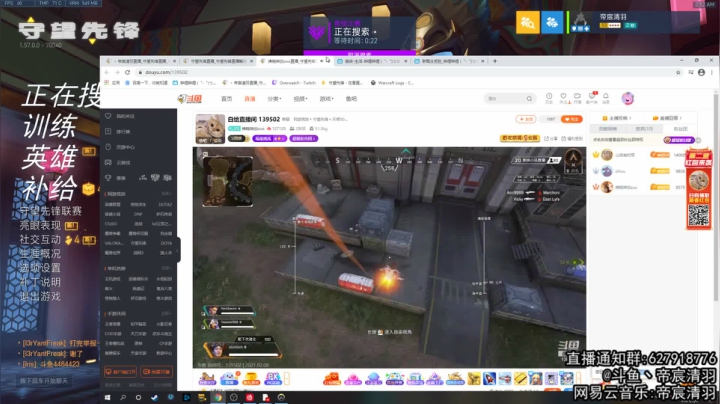Click red envelope promo banner

pyautogui.click(x=698, y=190)
